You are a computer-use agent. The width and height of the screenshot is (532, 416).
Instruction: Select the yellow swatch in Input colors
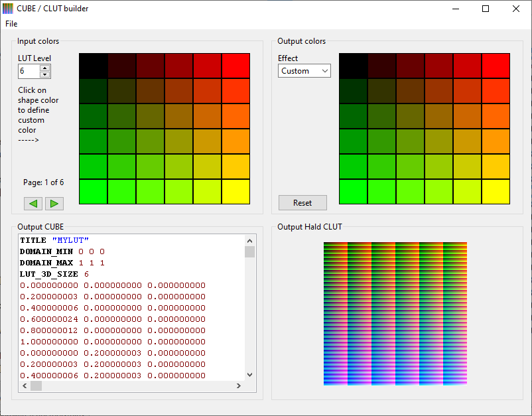pos(235,192)
